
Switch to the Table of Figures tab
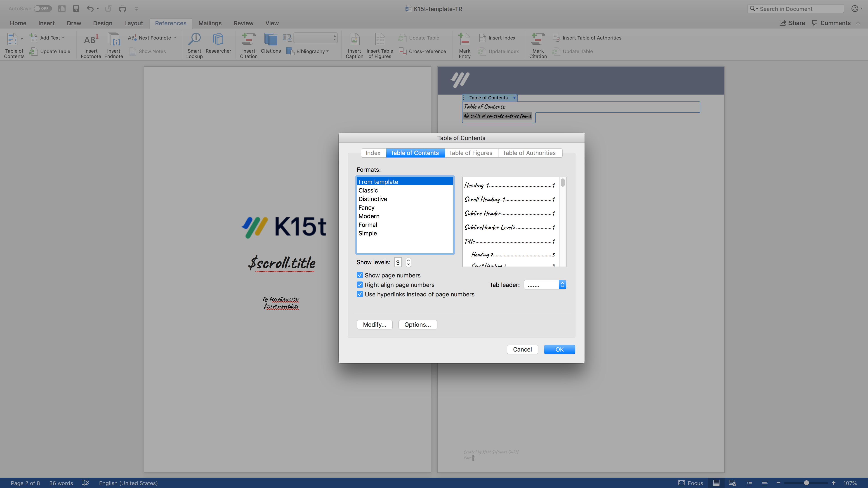point(470,153)
